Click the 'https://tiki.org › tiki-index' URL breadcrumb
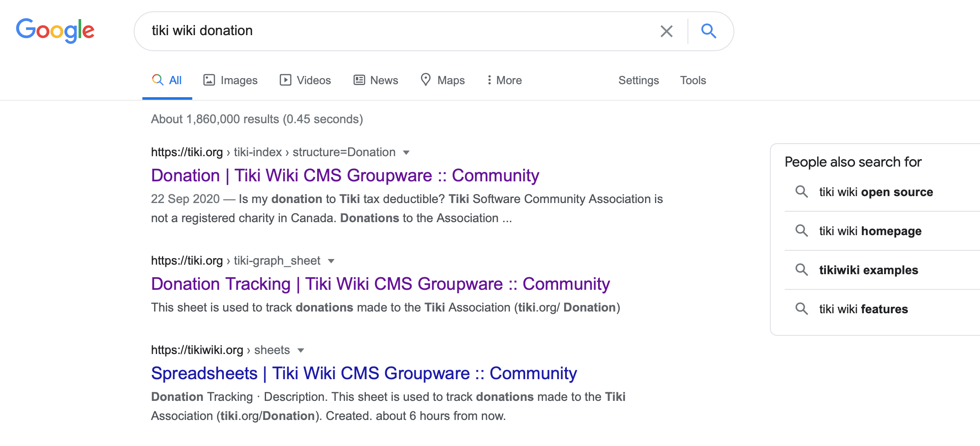Screen dimensions: 980x446 click(x=273, y=152)
